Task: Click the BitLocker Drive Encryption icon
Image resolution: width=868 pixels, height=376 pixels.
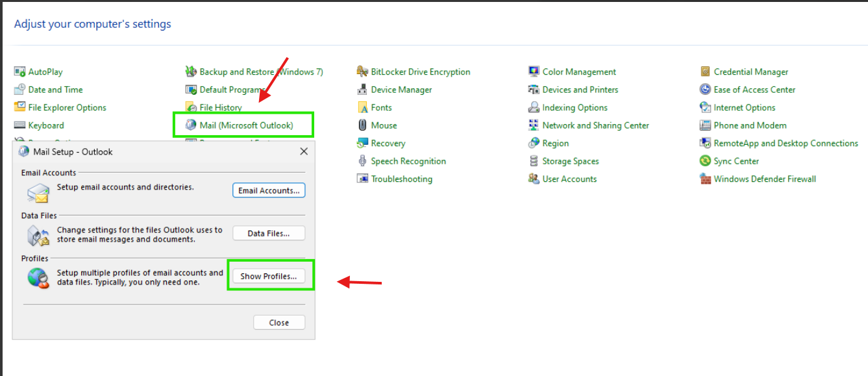Action: tap(362, 72)
